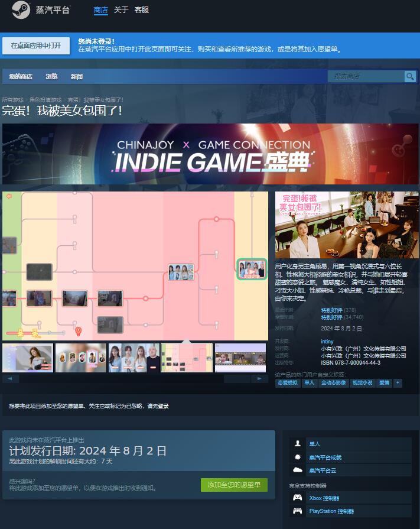Click the single-player (单人) feature icon

pos(298,444)
